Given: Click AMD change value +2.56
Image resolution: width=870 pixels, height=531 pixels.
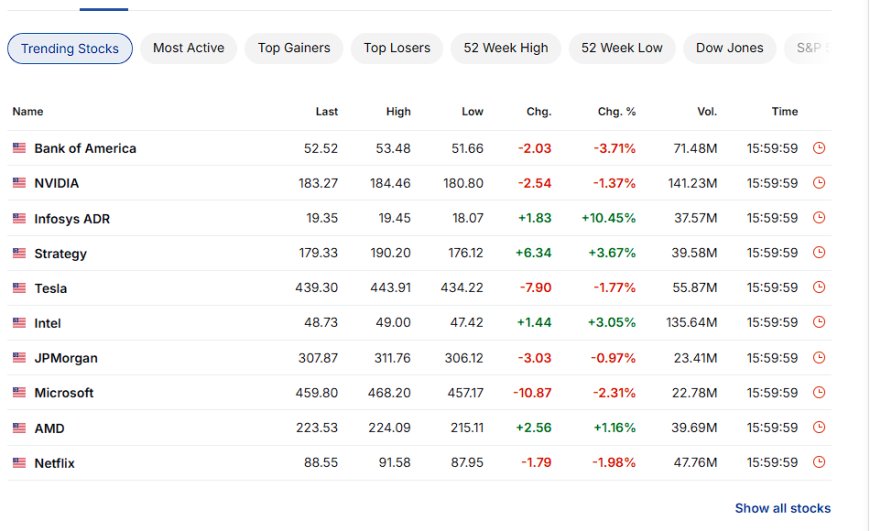Looking at the screenshot, I should coord(534,428).
